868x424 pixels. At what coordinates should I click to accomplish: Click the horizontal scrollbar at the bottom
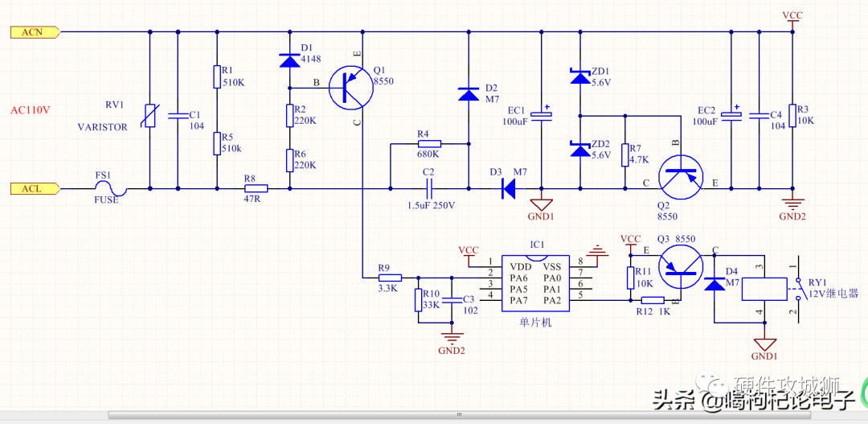(x=459, y=414)
